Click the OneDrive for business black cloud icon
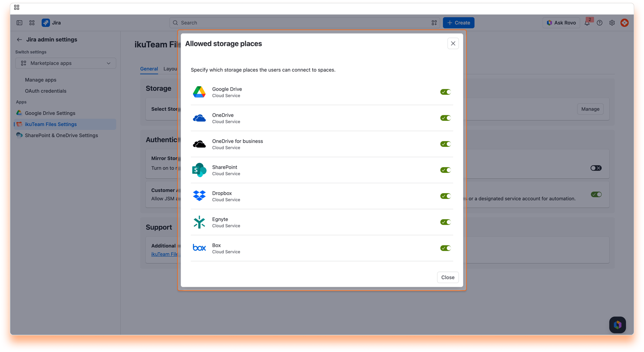Viewport: 644px width, 352px height. (x=199, y=144)
